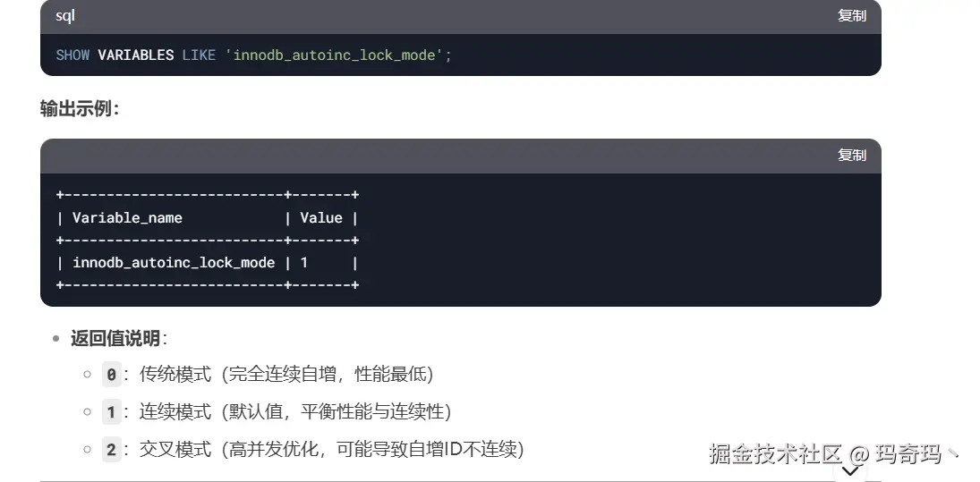Click the value 1 in the output table
Viewport: 980px width, 482px height.
coord(304,262)
